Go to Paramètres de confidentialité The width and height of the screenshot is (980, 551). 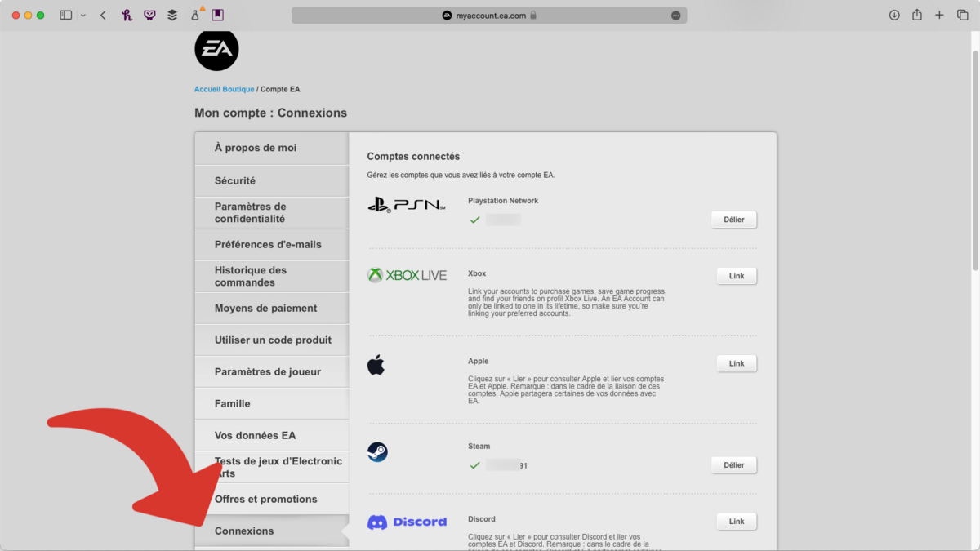tap(272, 212)
